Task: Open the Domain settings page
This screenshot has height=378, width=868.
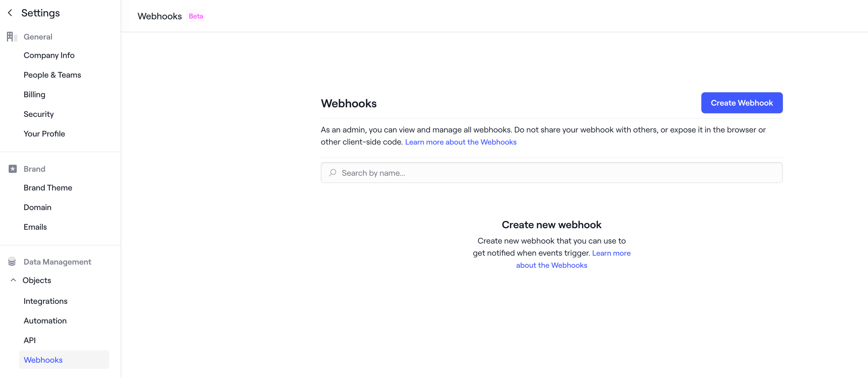Action: tap(38, 207)
